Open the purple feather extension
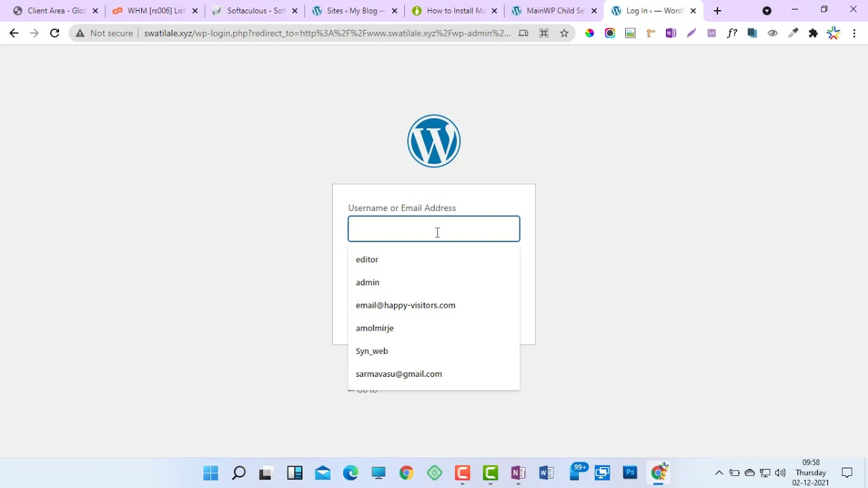 (691, 33)
